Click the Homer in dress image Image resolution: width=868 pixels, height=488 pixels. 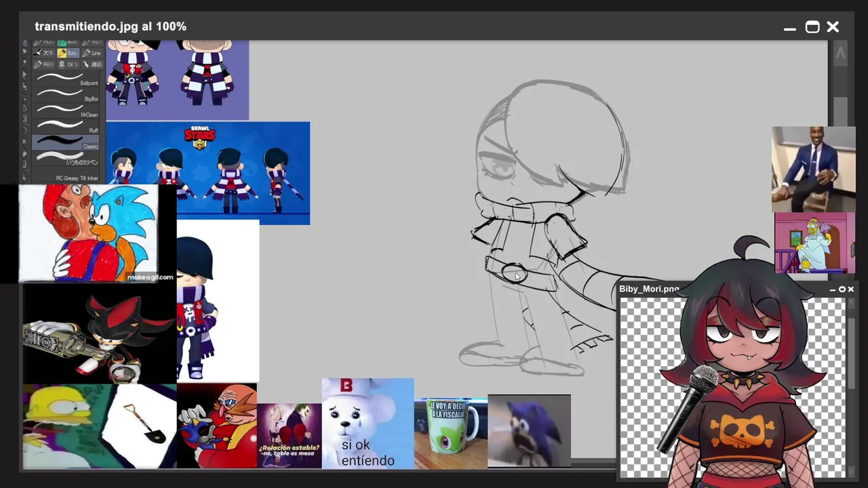[x=814, y=243]
